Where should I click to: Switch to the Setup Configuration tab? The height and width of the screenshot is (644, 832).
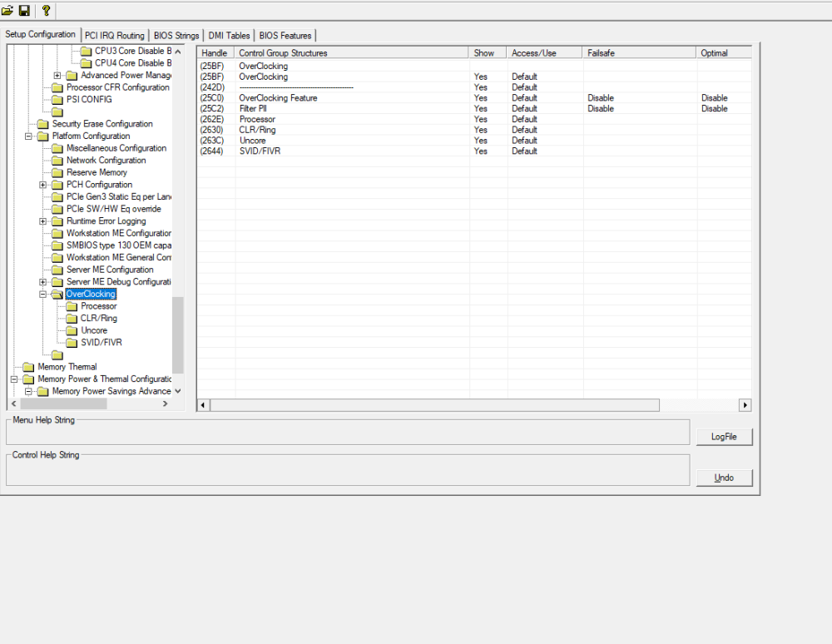click(x=40, y=34)
